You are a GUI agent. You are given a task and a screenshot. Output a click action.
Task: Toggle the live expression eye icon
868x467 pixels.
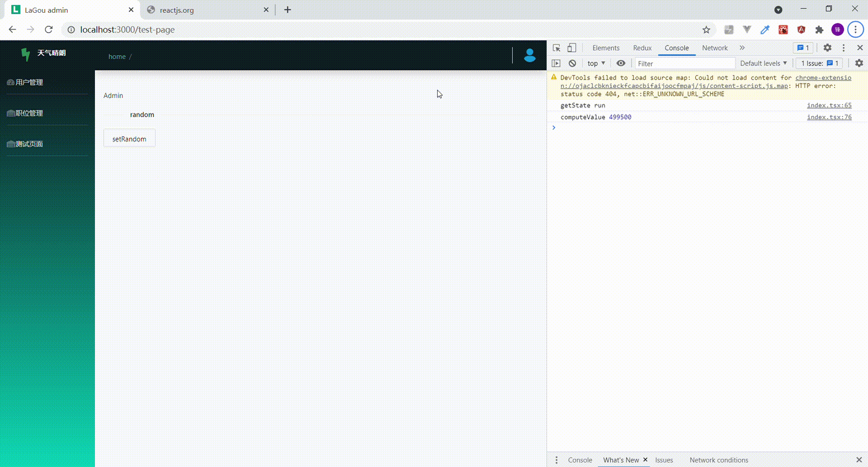click(x=621, y=63)
